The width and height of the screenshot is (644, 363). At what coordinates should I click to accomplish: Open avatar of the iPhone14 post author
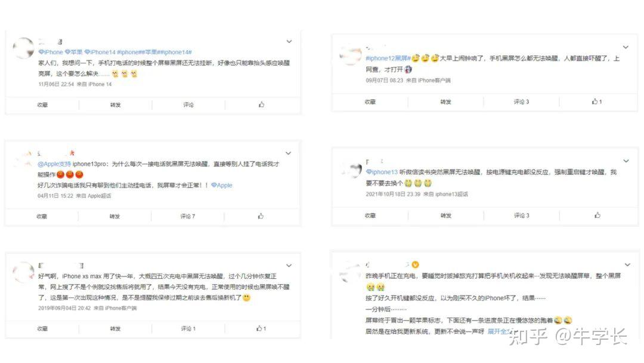pos(23,48)
